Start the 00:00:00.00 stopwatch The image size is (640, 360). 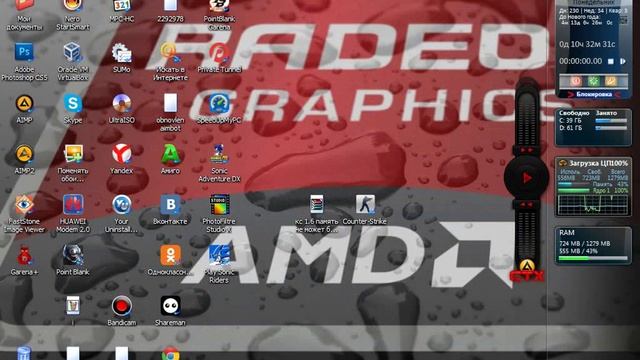click(623, 61)
